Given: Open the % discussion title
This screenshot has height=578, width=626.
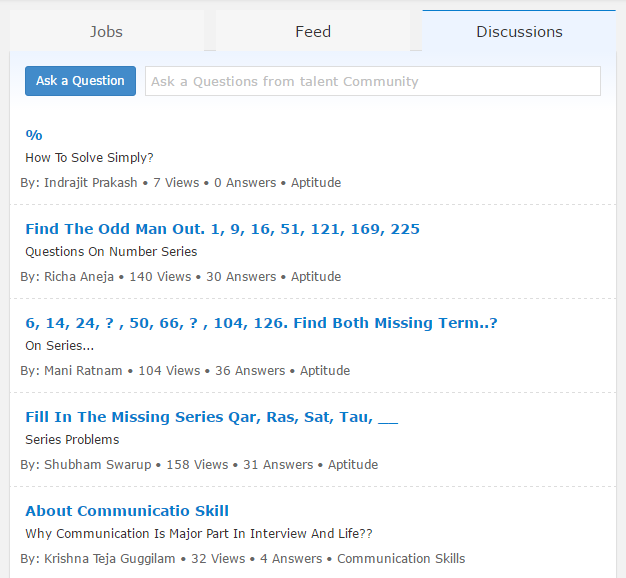Looking at the screenshot, I should (34, 135).
